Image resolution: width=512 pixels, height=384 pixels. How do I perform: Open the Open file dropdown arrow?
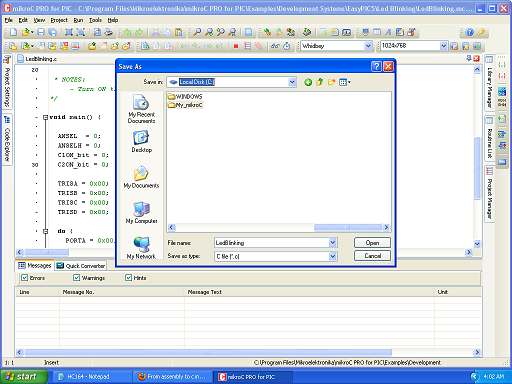coord(32,32)
